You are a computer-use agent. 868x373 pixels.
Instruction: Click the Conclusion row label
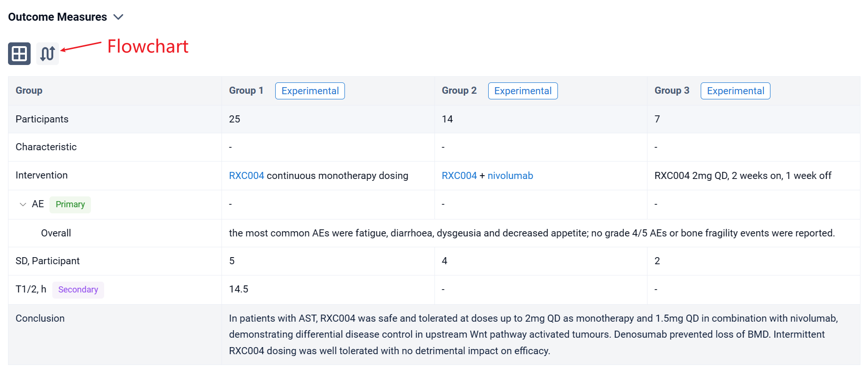coord(40,318)
